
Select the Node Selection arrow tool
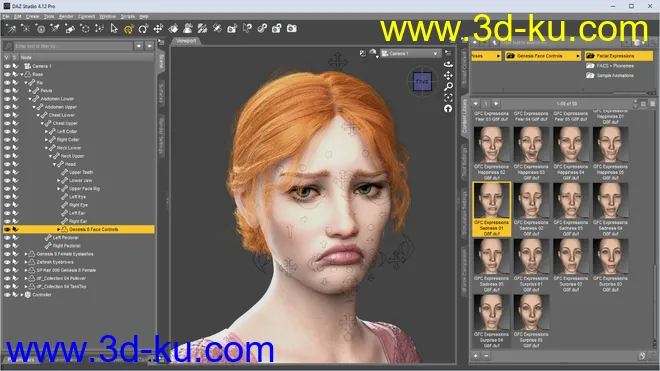(x=114, y=29)
